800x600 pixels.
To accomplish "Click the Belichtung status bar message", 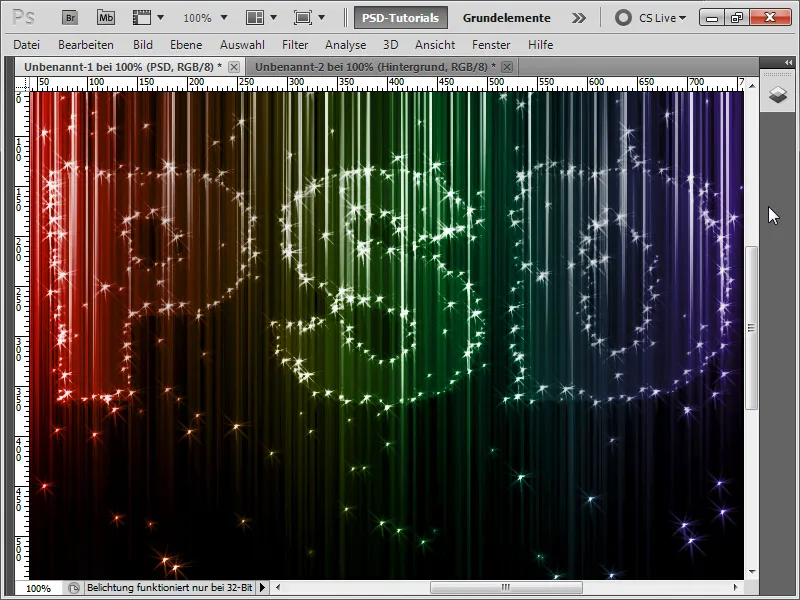I will 169,588.
